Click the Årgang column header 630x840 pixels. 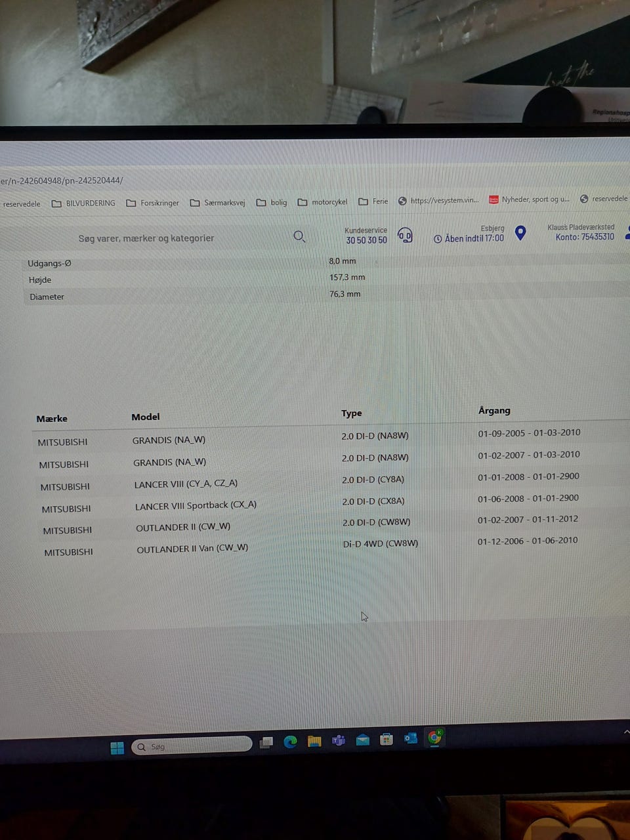click(x=494, y=410)
